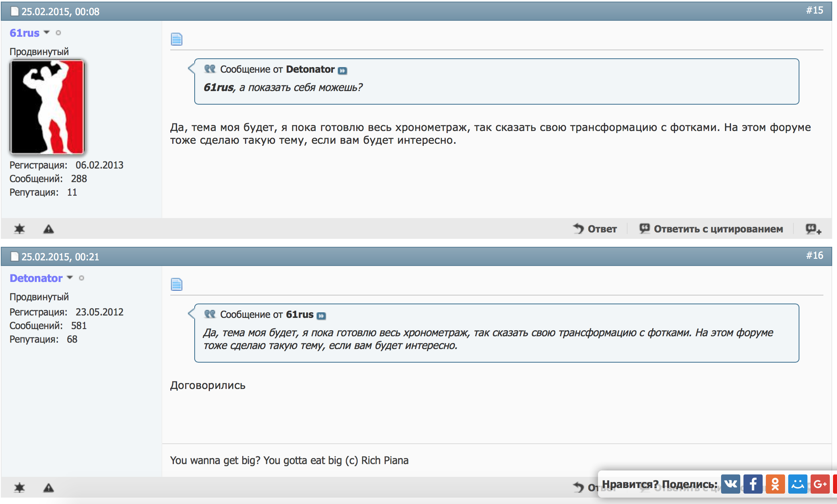Click the reputation star icon in post #15
Image resolution: width=837 pixels, height=504 pixels.
point(19,229)
